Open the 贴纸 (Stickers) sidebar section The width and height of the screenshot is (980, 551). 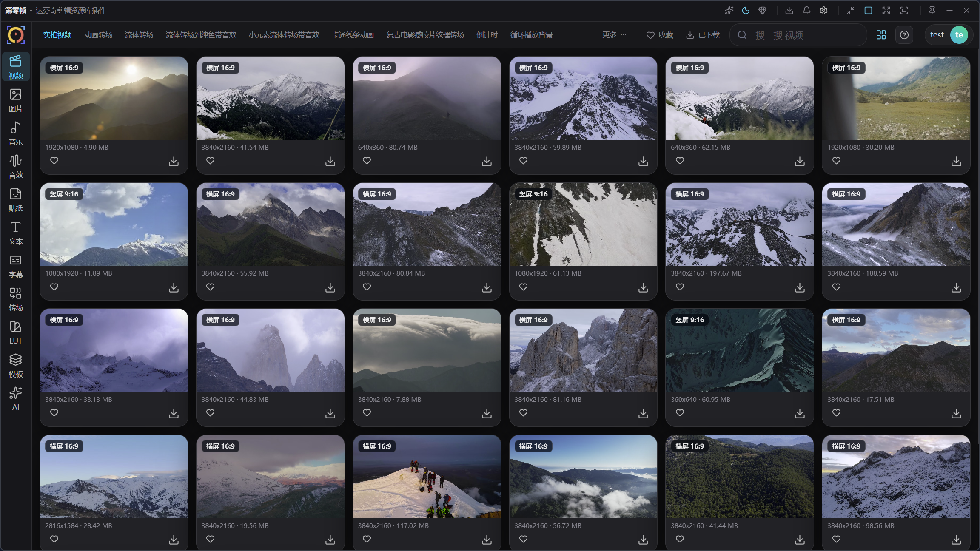tap(16, 200)
